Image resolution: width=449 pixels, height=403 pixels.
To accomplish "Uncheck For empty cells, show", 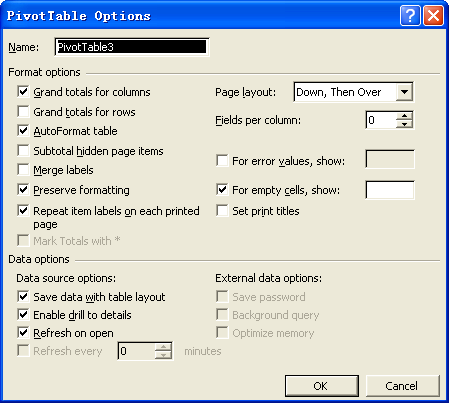I will coord(222,189).
